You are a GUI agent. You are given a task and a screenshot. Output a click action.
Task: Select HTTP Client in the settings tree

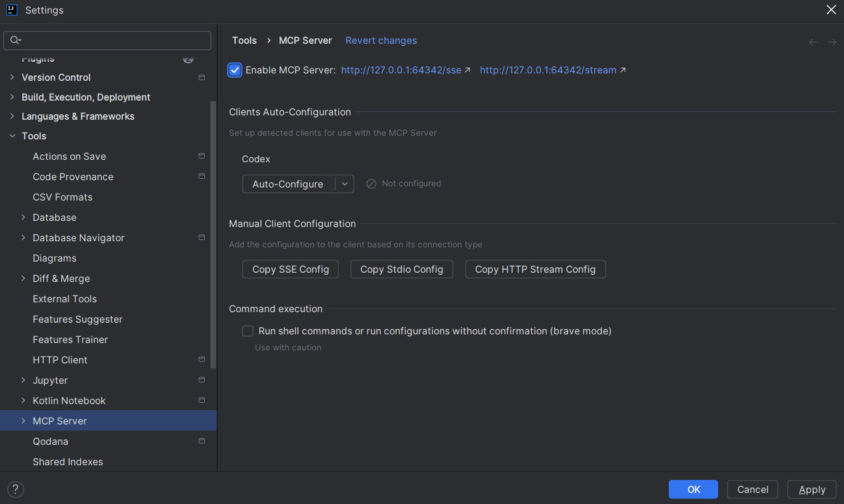point(60,360)
